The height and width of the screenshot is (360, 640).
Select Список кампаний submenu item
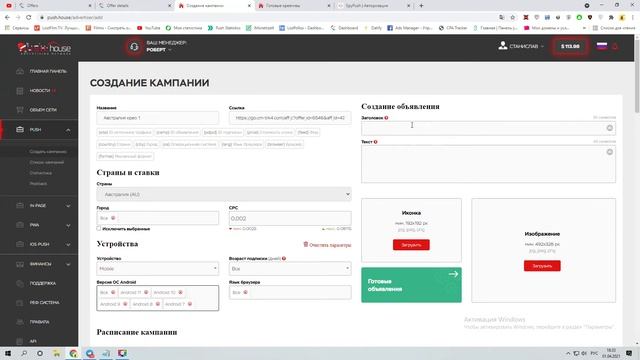47,162
